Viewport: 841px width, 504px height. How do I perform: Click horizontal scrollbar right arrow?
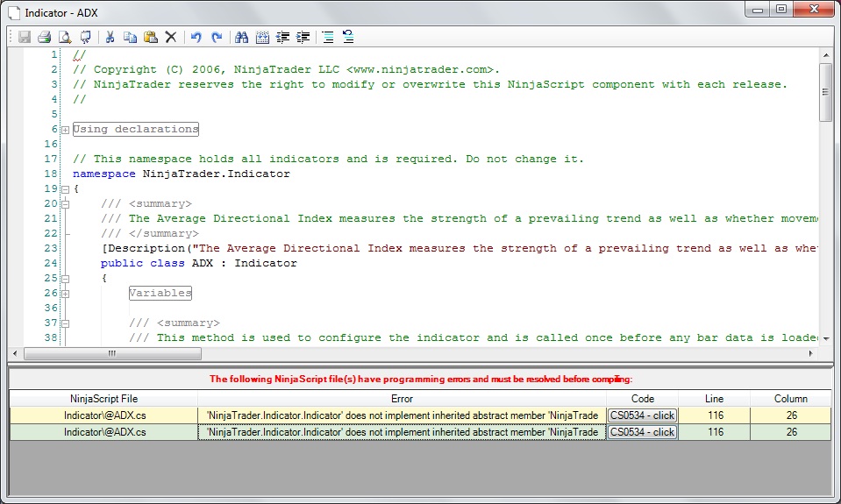click(x=810, y=353)
